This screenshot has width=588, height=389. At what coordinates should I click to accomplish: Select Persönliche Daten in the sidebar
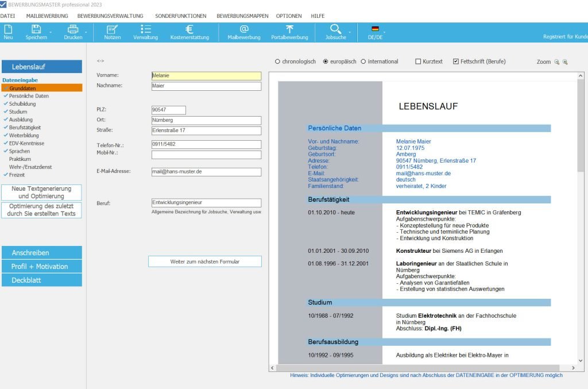point(29,96)
